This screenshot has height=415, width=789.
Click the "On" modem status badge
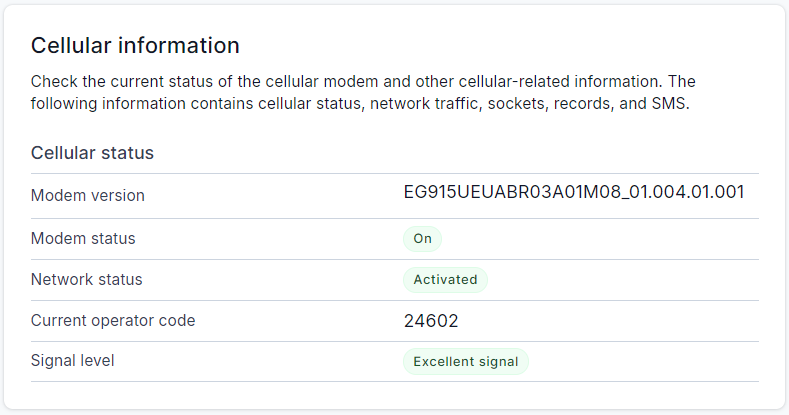pyautogui.click(x=422, y=239)
